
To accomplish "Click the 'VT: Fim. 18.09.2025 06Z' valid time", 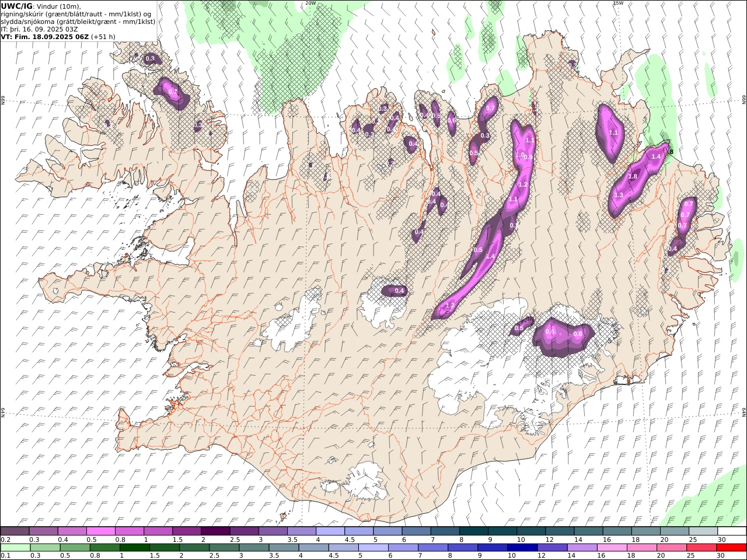I will (45, 36).
